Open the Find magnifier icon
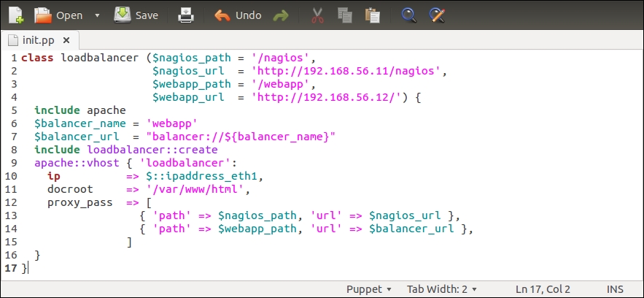Viewport: 644px width, 298px height. coord(410,15)
